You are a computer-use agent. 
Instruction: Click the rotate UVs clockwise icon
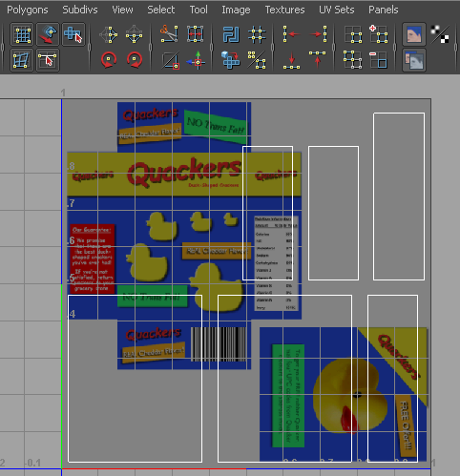[x=135, y=60]
